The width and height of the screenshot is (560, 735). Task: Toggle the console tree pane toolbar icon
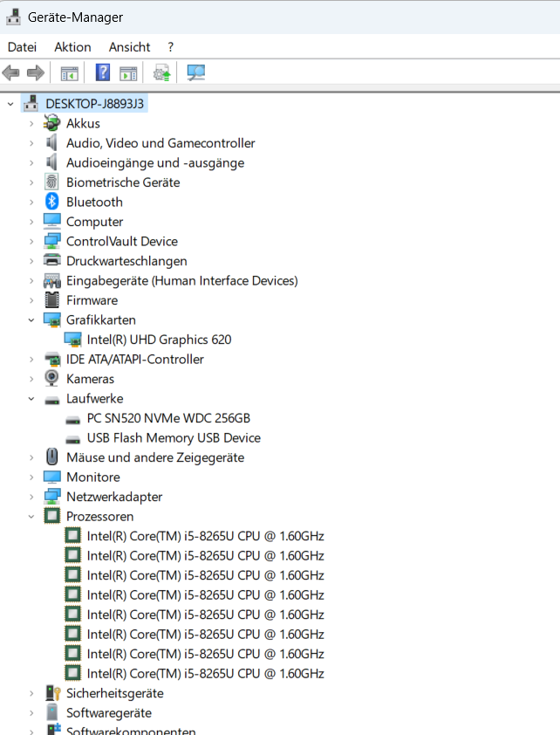tap(69, 73)
